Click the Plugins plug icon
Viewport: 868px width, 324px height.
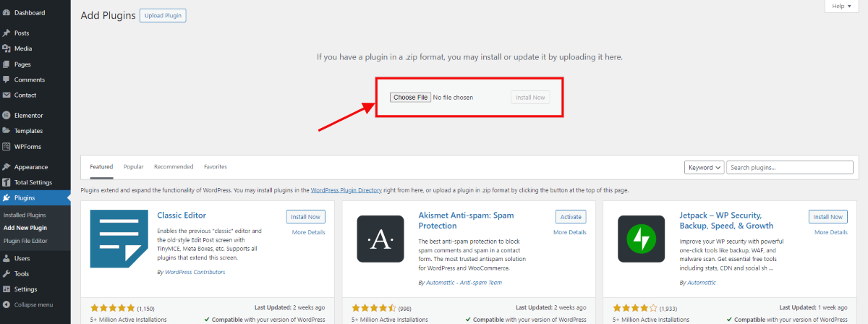click(x=7, y=198)
